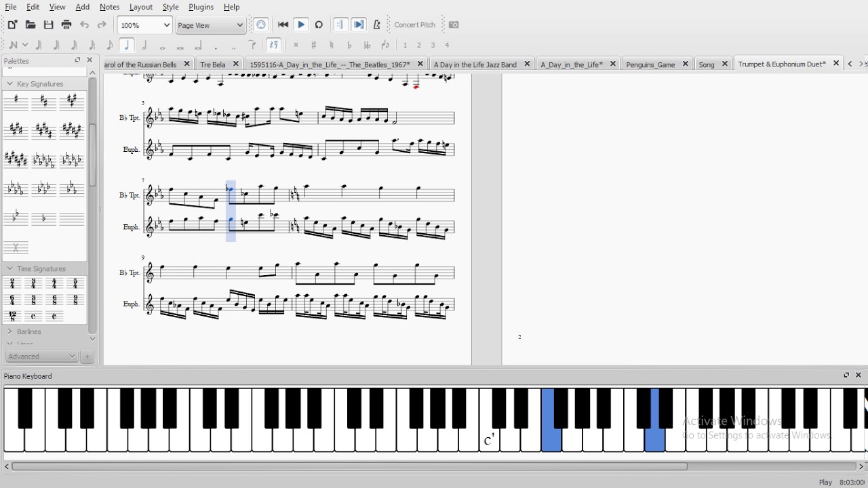Screen dimensions: 868x488
Task: Rewind playback to the start
Action: [283, 25]
